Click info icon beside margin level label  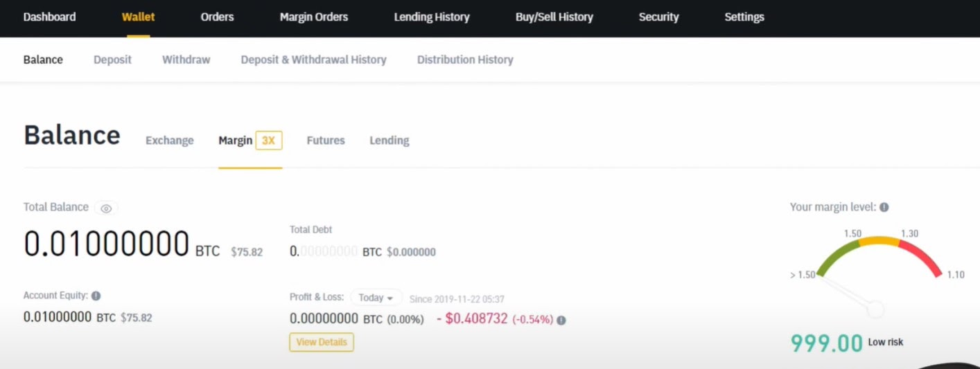click(884, 207)
